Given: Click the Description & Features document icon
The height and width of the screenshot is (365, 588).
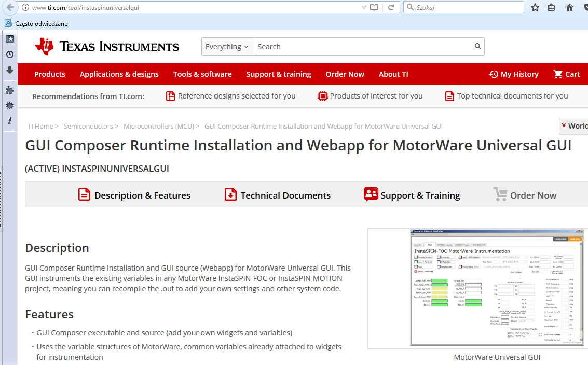Looking at the screenshot, I should coord(84,194).
